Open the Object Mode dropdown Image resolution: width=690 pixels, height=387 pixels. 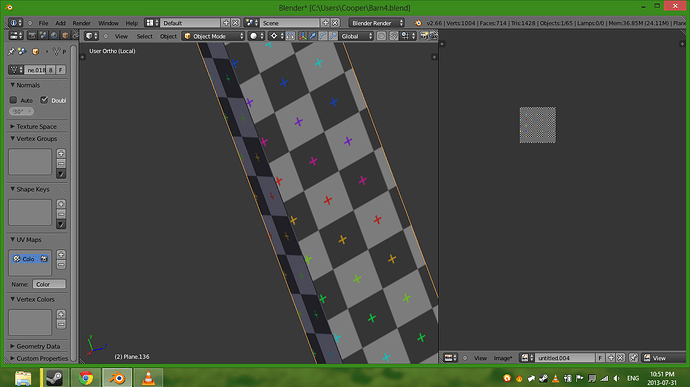coord(213,36)
